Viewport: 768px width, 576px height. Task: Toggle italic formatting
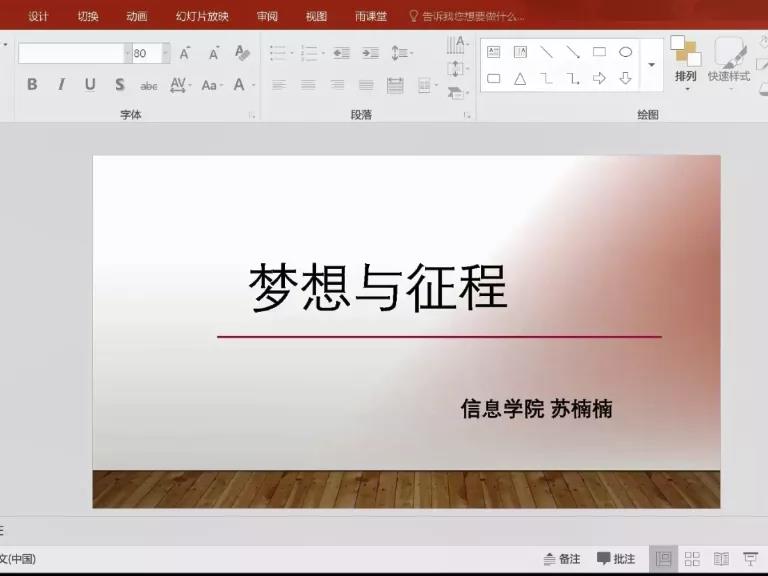click(x=61, y=85)
